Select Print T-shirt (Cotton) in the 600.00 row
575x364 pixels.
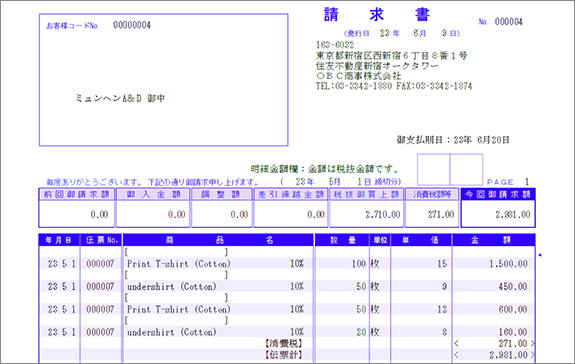[x=179, y=309]
